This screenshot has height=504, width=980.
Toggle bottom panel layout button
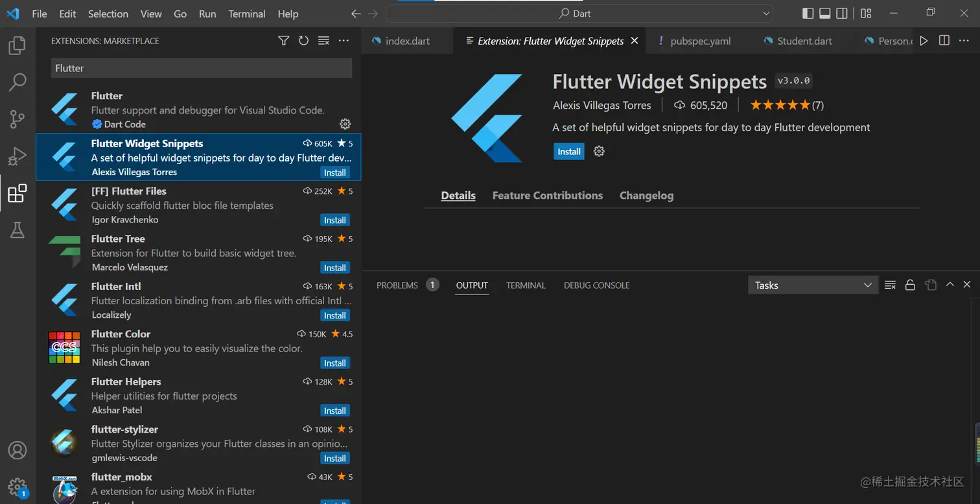click(x=825, y=14)
